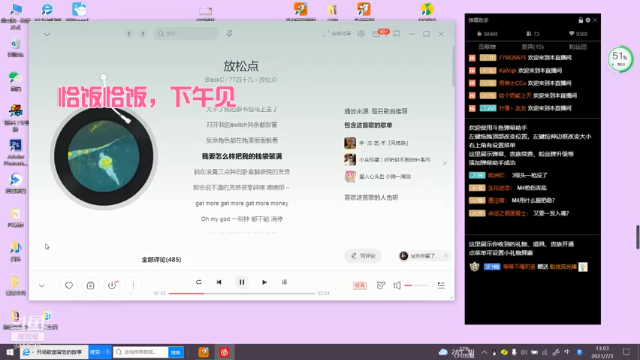Open the Windows Start menu
This screenshot has width=640, height=360.
pyautogui.click(x=10, y=352)
